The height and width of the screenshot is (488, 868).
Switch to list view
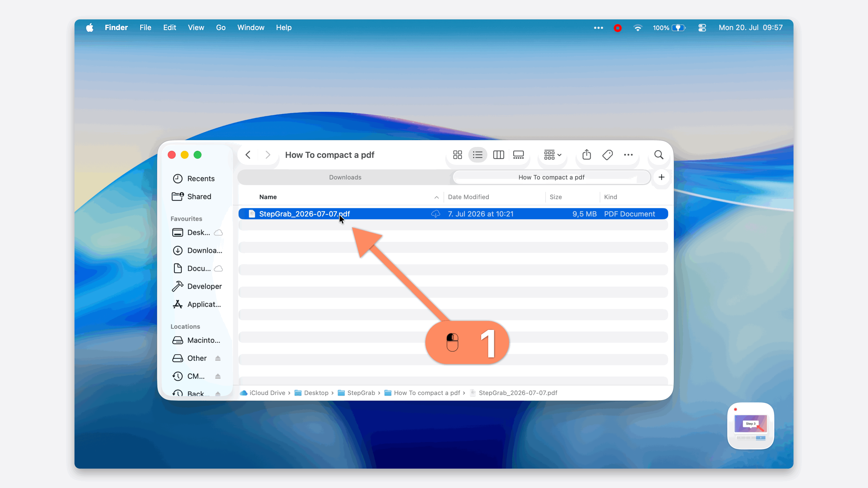[478, 155]
